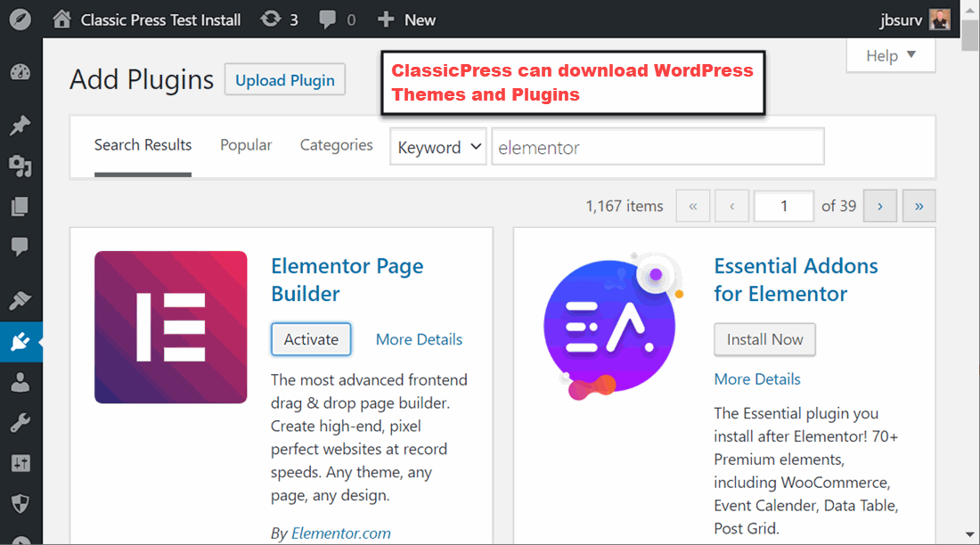Click the vertical scrollbar thumb

point(970,35)
